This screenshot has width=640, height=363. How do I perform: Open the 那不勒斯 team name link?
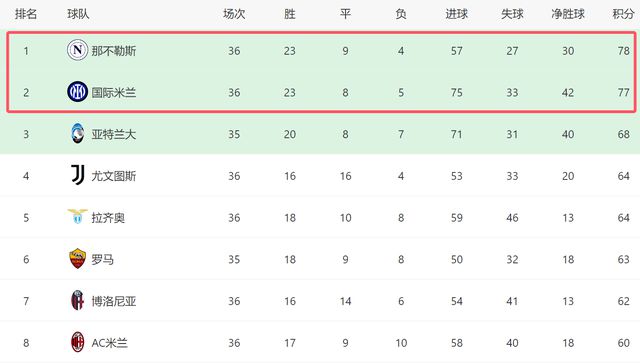click(113, 51)
